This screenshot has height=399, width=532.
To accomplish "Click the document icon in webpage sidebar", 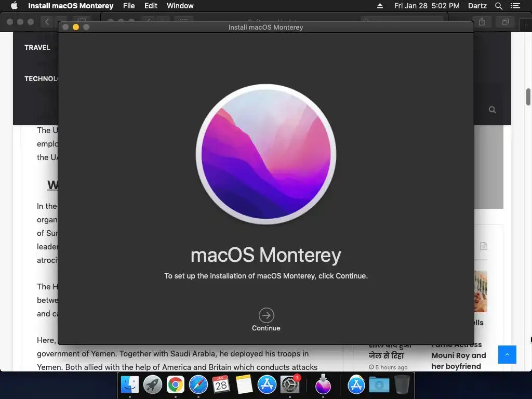I will [484, 246].
